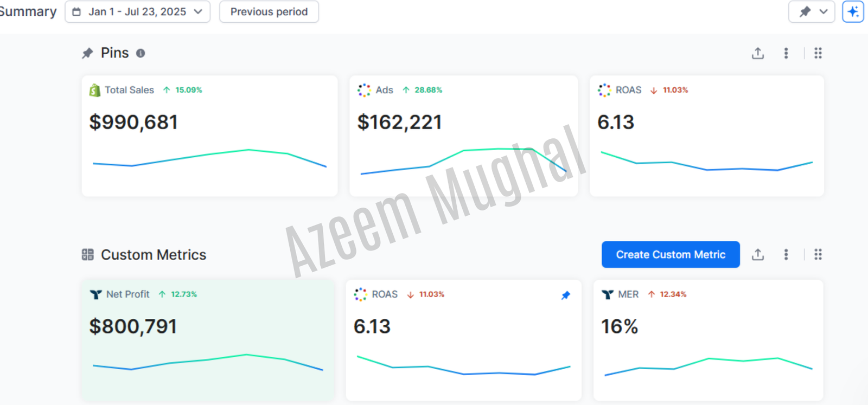Click the Custom Metrics export icon
This screenshot has width=868, height=405.
758,255
